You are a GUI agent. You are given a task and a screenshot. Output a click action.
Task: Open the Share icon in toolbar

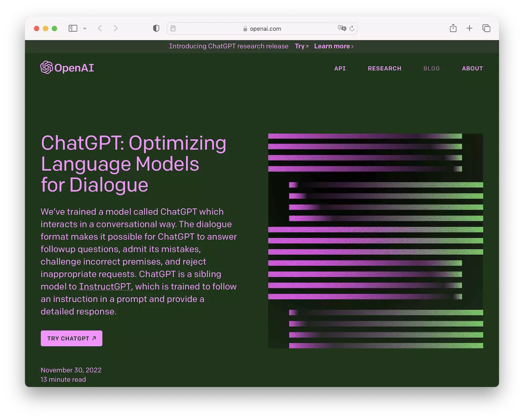click(x=453, y=28)
